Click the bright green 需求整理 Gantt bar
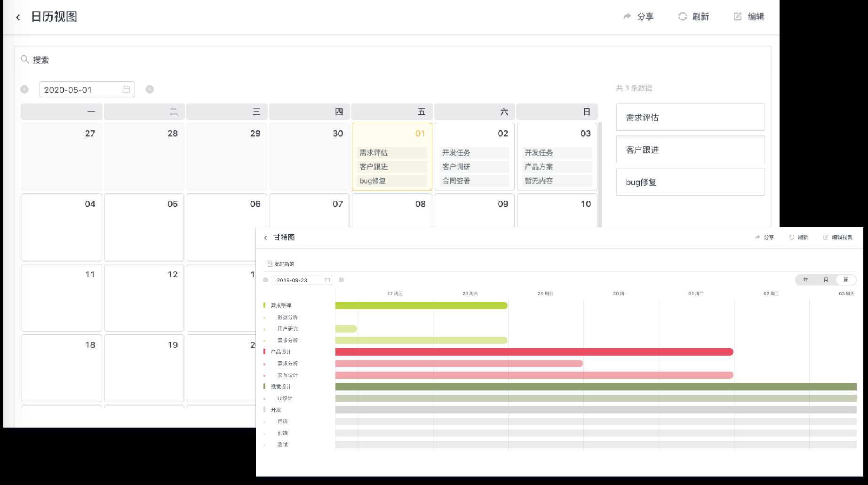Viewport: 868px width, 485px height. [422, 306]
